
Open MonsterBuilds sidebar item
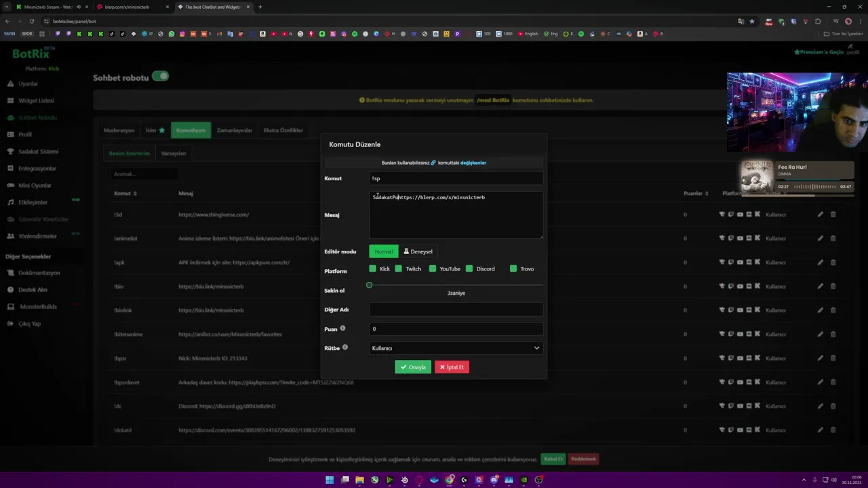point(33,306)
